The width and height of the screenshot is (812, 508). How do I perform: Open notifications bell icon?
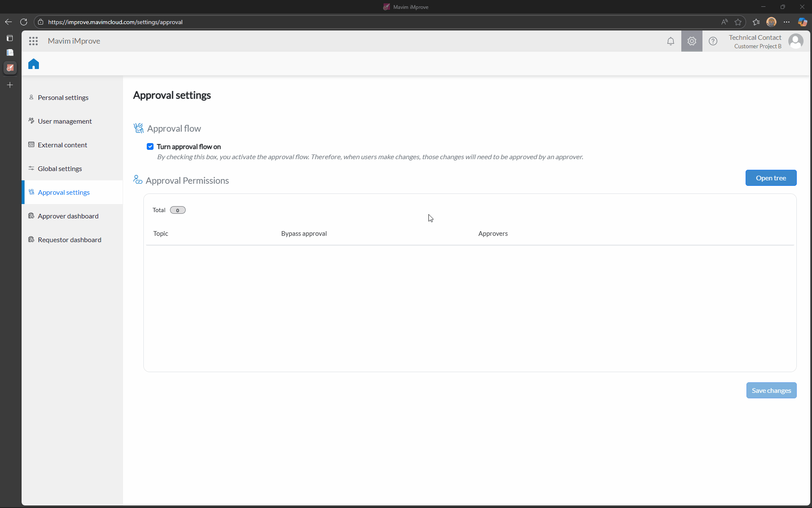(x=670, y=41)
